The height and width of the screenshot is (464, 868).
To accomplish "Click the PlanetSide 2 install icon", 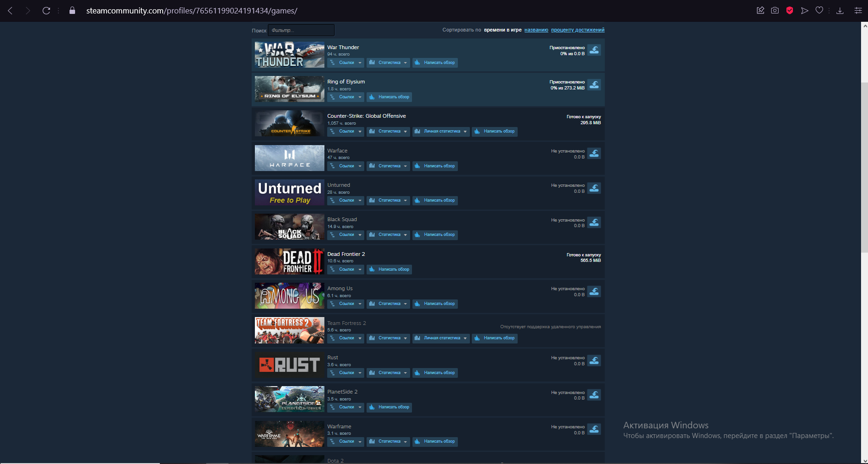I will [594, 395].
